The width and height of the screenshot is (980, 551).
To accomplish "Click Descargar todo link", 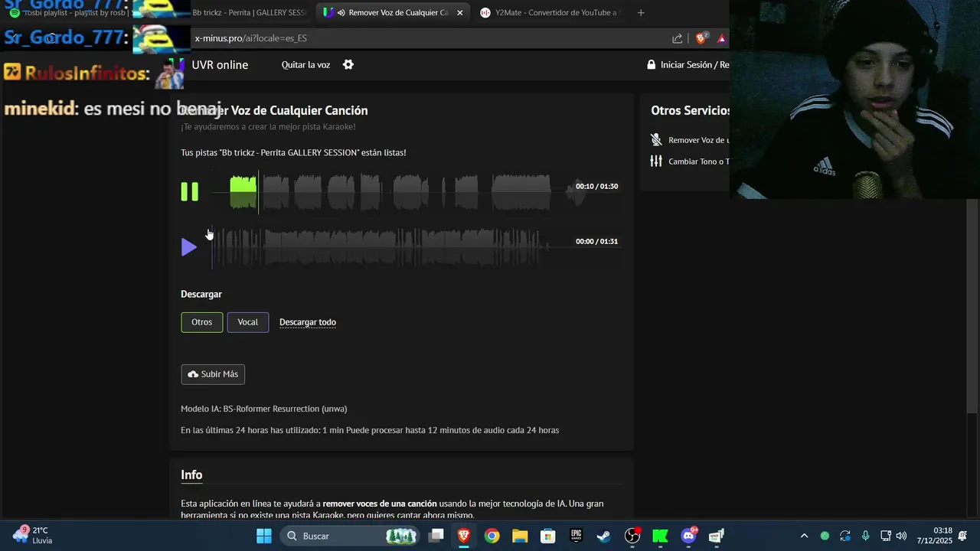I will click(x=308, y=322).
